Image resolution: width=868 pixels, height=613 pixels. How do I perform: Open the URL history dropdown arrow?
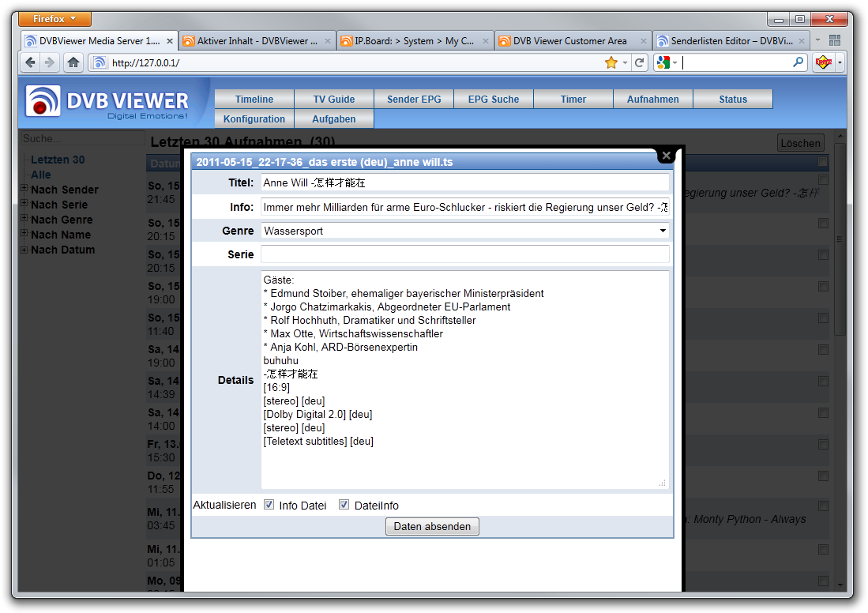[x=625, y=62]
